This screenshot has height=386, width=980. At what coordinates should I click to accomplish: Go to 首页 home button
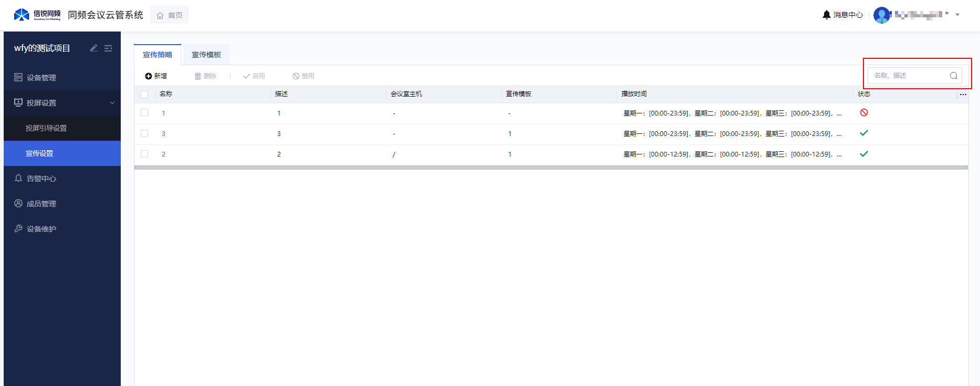(170, 15)
